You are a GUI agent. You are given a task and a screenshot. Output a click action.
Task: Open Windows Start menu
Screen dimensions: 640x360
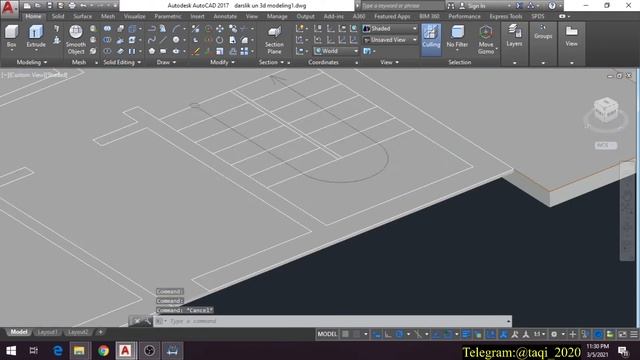[x=11, y=351]
